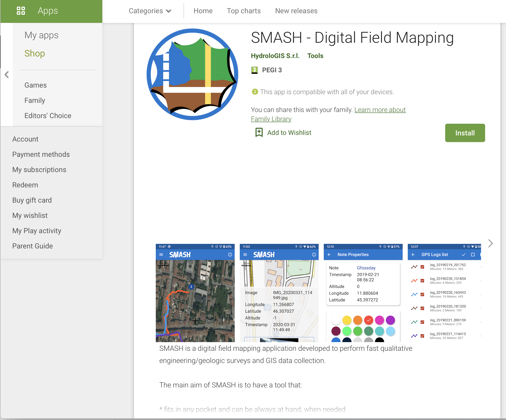Click back arrow in GPS Logs list screenshot
This screenshot has height=420, width=506.
point(413,255)
